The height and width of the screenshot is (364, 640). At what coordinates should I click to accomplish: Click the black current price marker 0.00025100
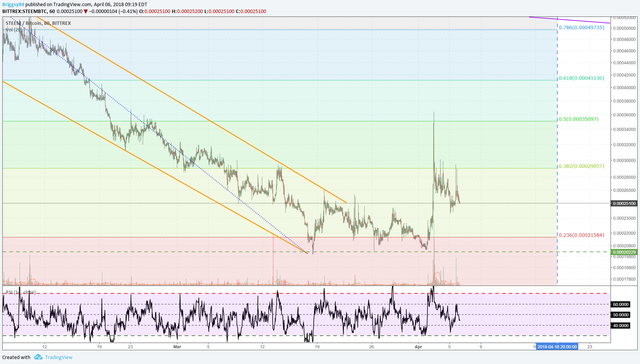[624, 203]
